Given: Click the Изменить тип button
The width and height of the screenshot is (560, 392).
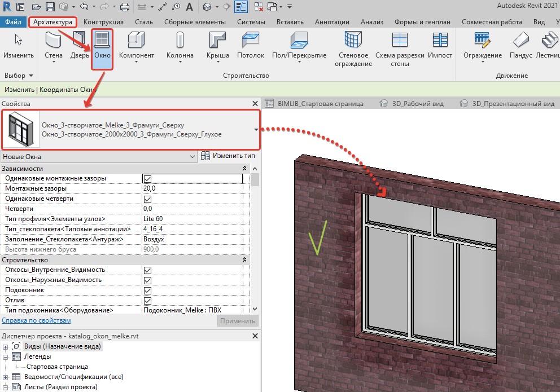Looking at the screenshot, I should [228, 156].
